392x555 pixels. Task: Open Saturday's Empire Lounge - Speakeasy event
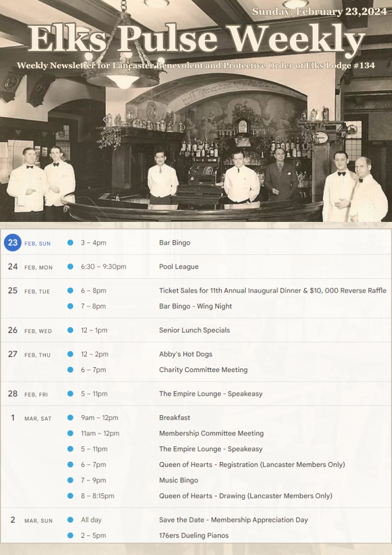pyautogui.click(x=211, y=449)
